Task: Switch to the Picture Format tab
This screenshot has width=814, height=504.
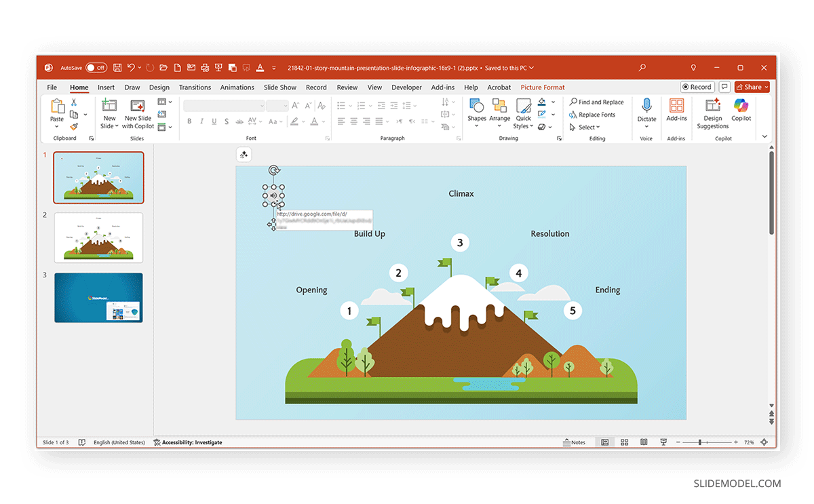Action: (542, 87)
